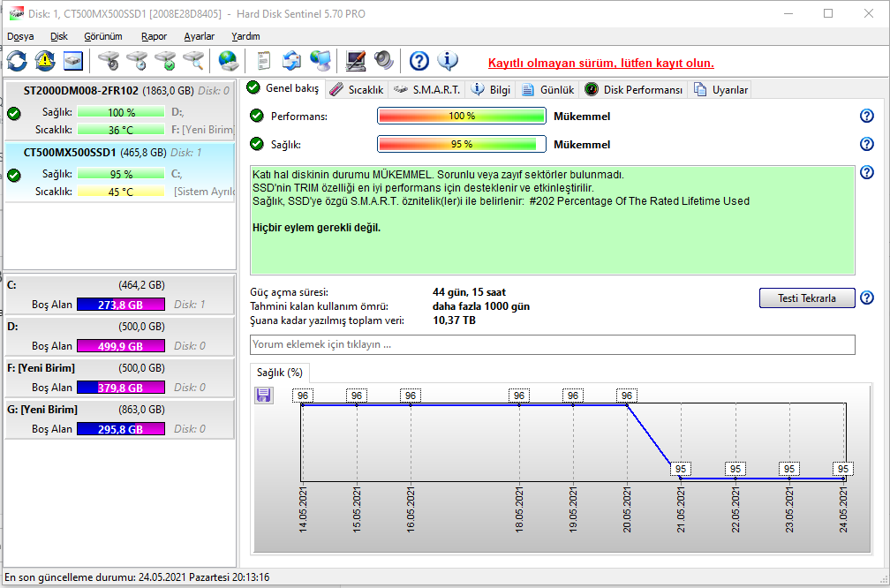Click the D: free space bar 499,9 GB
This screenshot has width=890, height=588.
121,346
